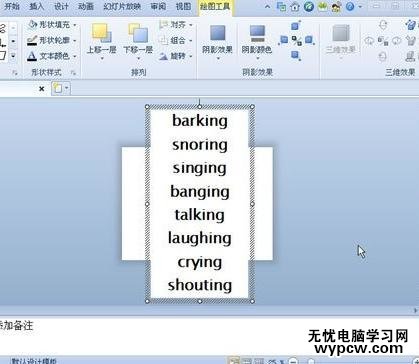Click the user avatar icon at top right
The height and width of the screenshot is (364, 419).
tap(336, 7)
